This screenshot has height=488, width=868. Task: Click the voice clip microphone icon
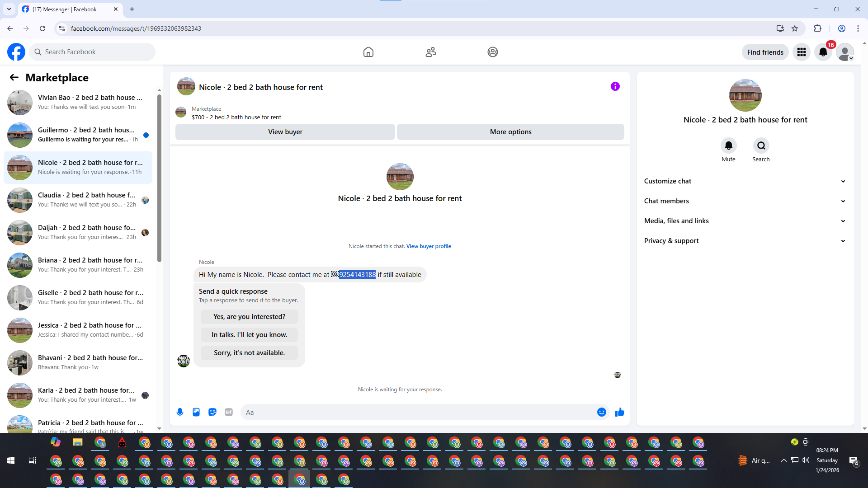[x=180, y=412]
